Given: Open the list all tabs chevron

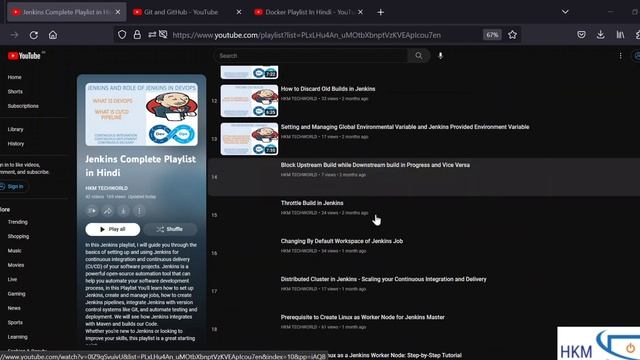Looking at the screenshot, I should 565,12.
